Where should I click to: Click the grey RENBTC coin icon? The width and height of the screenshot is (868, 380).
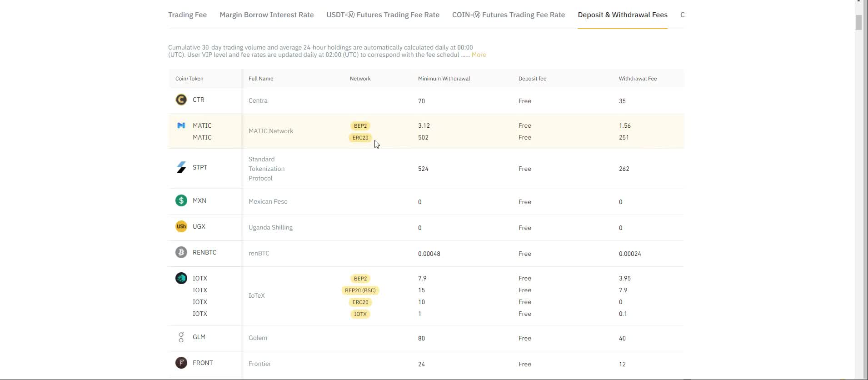pyautogui.click(x=181, y=252)
